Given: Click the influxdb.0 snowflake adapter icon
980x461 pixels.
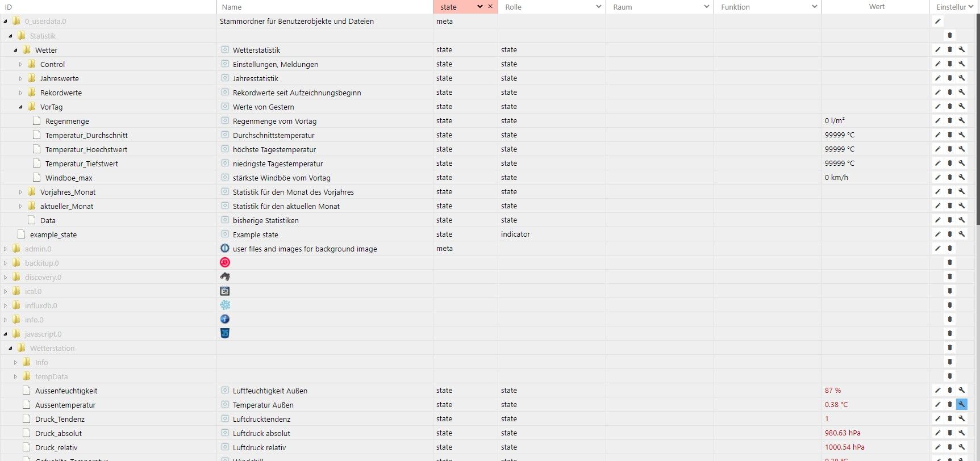Looking at the screenshot, I should (x=225, y=305).
